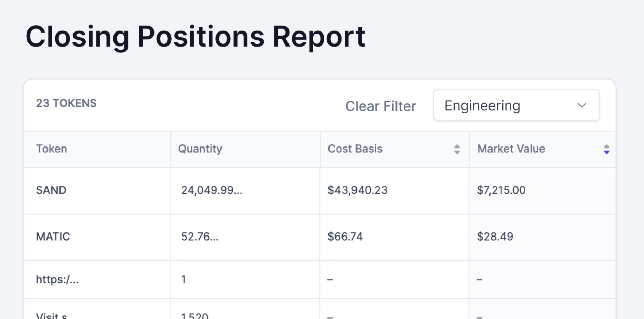Click the SAND quantity 24,049.99... cell

pyautogui.click(x=212, y=190)
